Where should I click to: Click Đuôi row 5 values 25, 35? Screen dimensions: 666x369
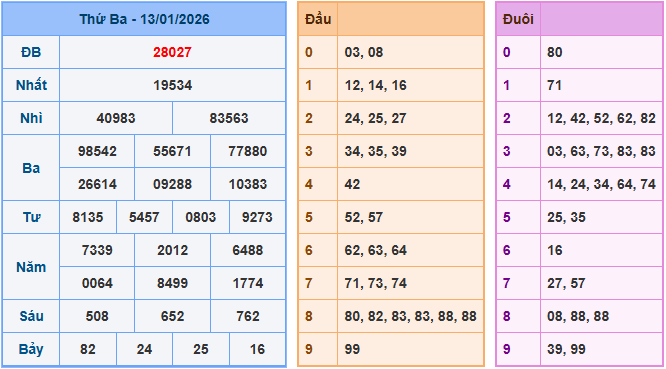click(x=566, y=217)
